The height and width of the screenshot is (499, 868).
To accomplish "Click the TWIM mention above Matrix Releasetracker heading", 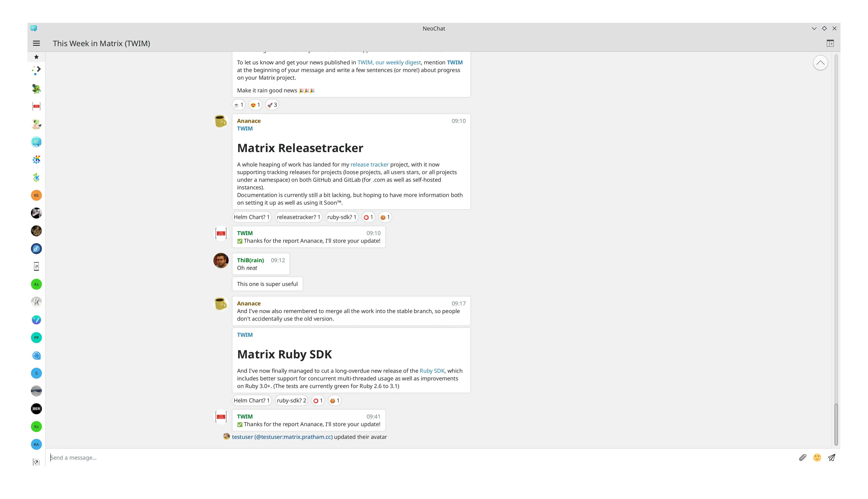I will 245,129.
